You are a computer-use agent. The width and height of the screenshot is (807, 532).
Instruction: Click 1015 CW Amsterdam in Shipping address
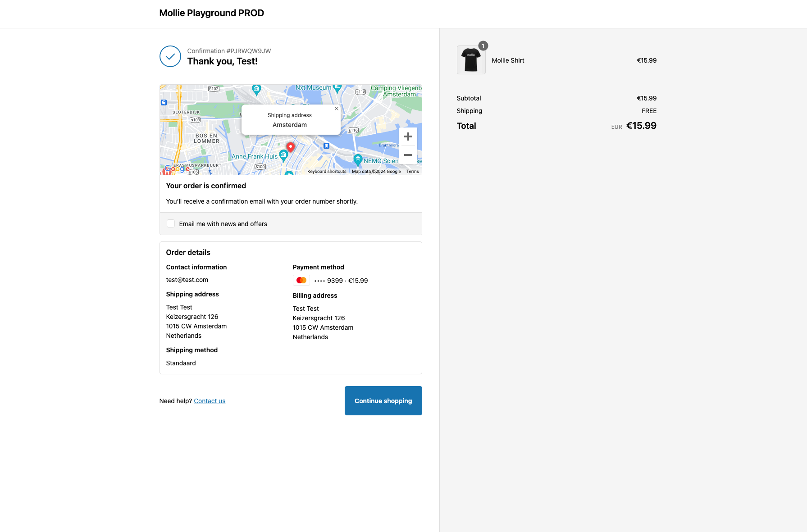[x=196, y=326]
